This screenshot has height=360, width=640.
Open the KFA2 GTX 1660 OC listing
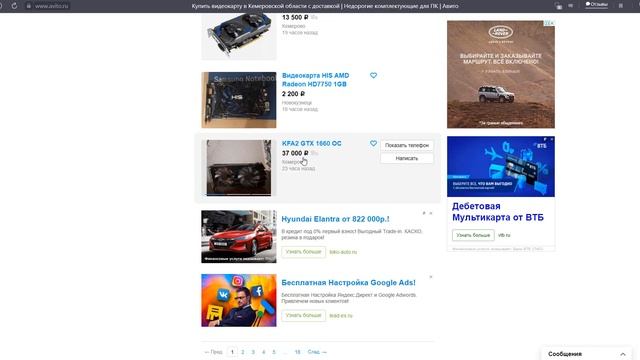pos(311,143)
